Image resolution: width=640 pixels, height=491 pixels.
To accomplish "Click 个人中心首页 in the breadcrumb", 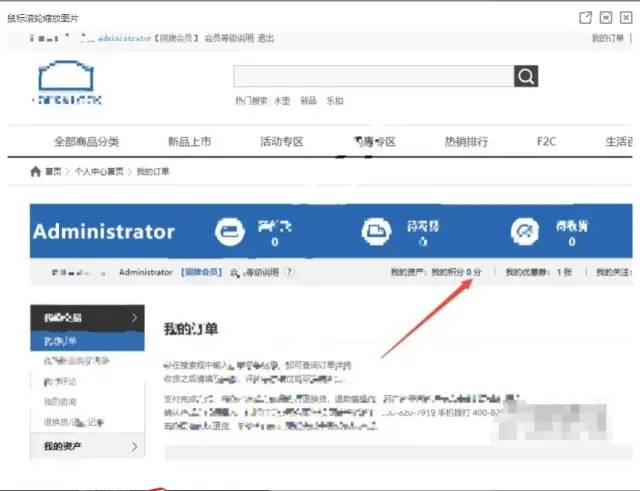I will (99, 171).
